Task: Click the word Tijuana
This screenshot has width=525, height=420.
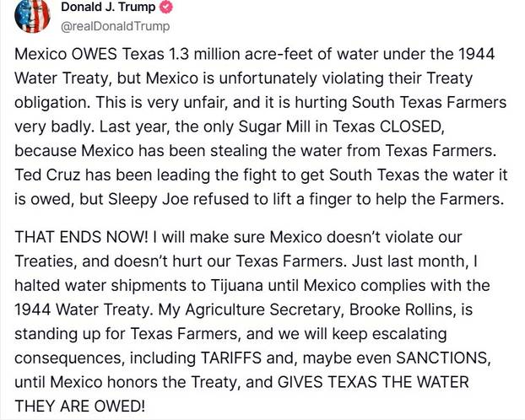Action: click(x=237, y=285)
